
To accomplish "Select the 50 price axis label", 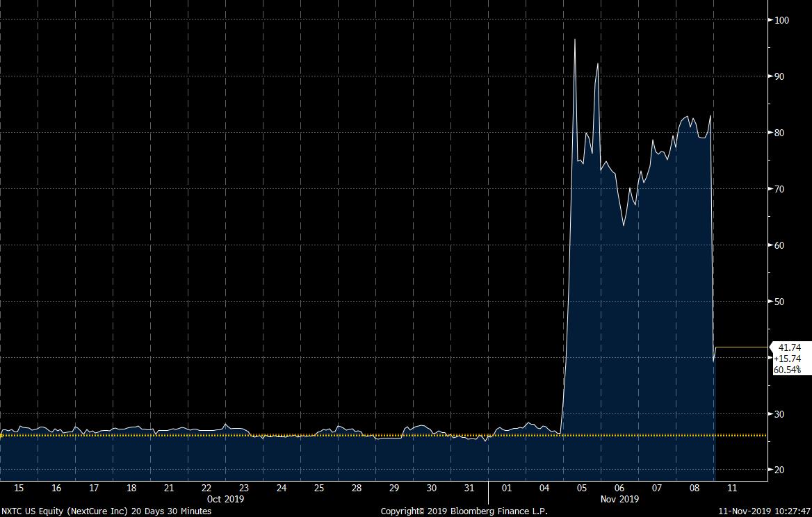I will pyautogui.click(x=779, y=301).
